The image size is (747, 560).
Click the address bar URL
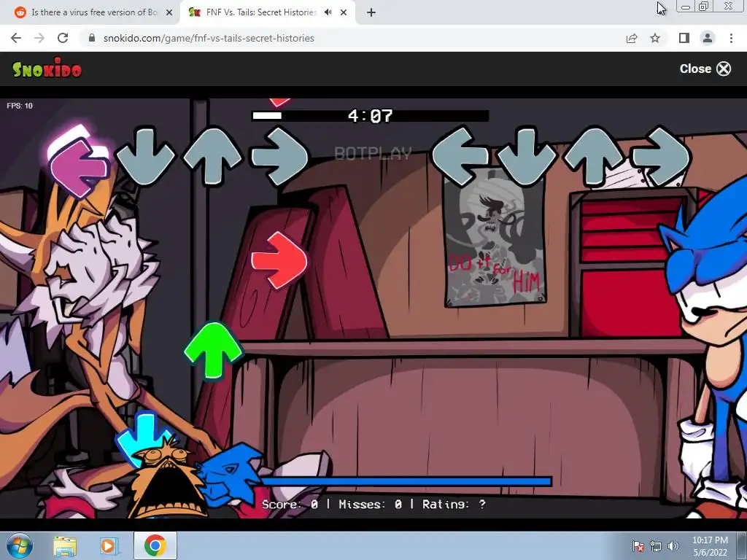pyautogui.click(x=209, y=38)
